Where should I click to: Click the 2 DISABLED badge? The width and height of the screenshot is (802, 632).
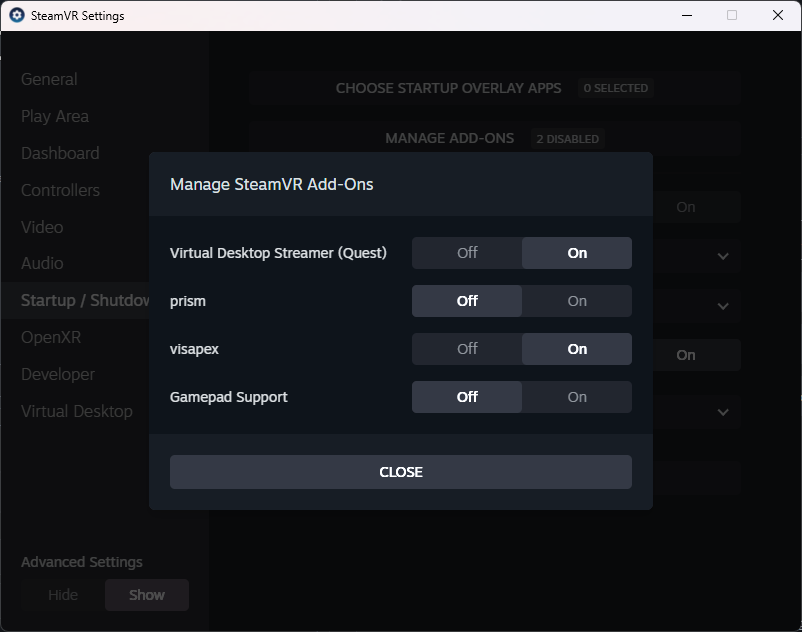tap(567, 139)
